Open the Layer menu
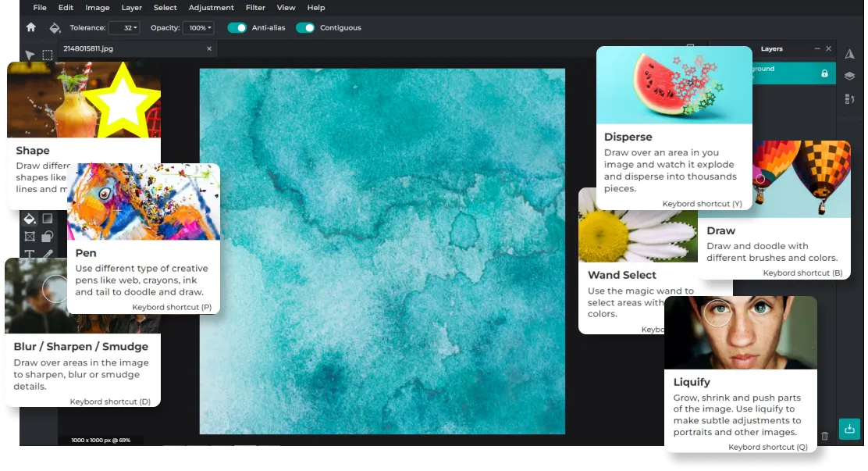The image size is (868, 471). 132,8
